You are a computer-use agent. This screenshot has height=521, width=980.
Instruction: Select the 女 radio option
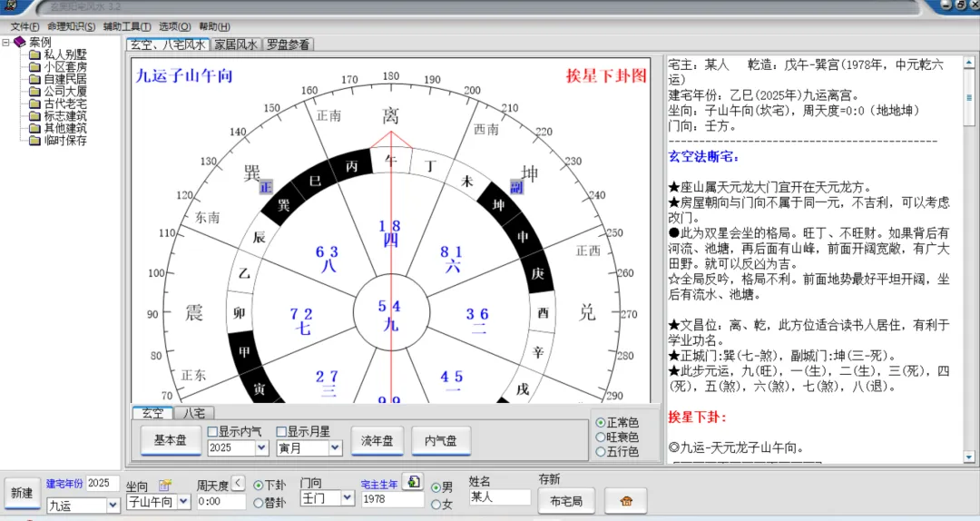tap(436, 504)
